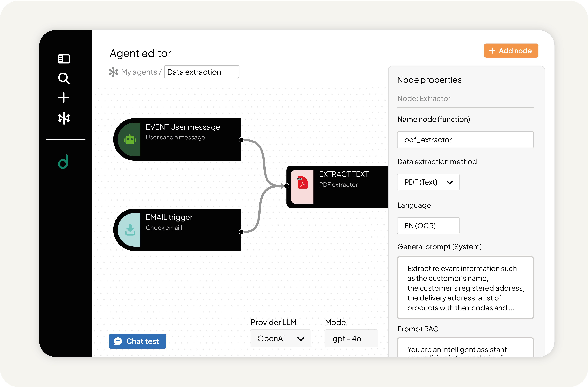Screen dimensions: 588x387
Task: Click the output connector dot on EVENT node
Action: (x=241, y=140)
